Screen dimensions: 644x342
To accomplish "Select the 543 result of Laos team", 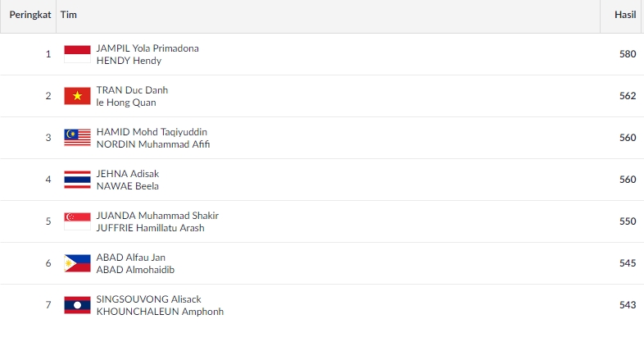I will (x=628, y=305).
